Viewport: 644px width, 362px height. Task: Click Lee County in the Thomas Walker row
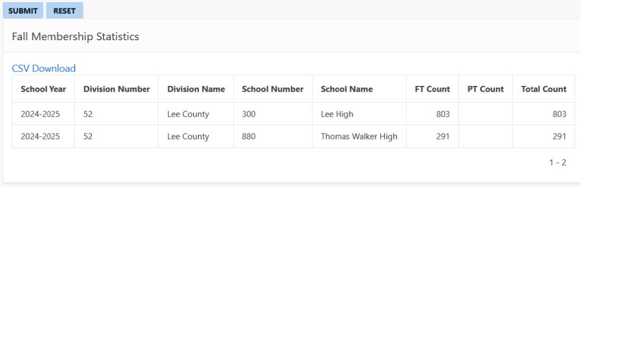pyautogui.click(x=196, y=136)
